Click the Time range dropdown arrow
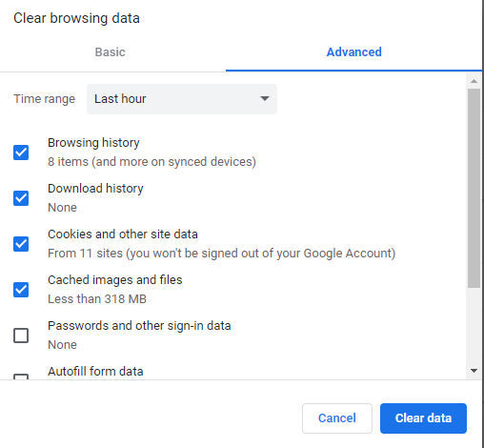Screen dimensions: 484x448 (x=265, y=99)
